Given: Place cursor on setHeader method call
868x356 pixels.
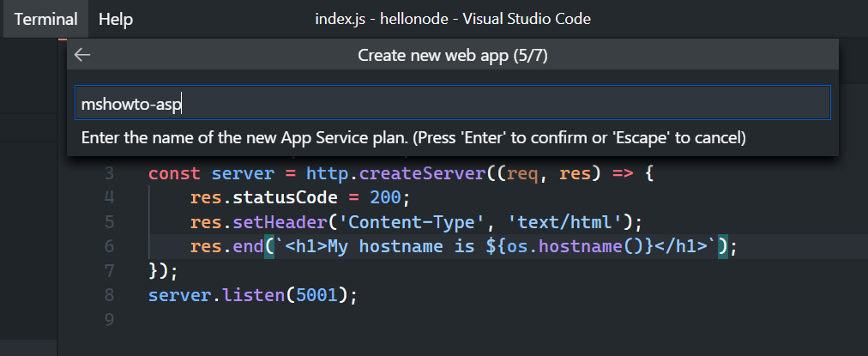Looking at the screenshot, I should click(x=280, y=222).
